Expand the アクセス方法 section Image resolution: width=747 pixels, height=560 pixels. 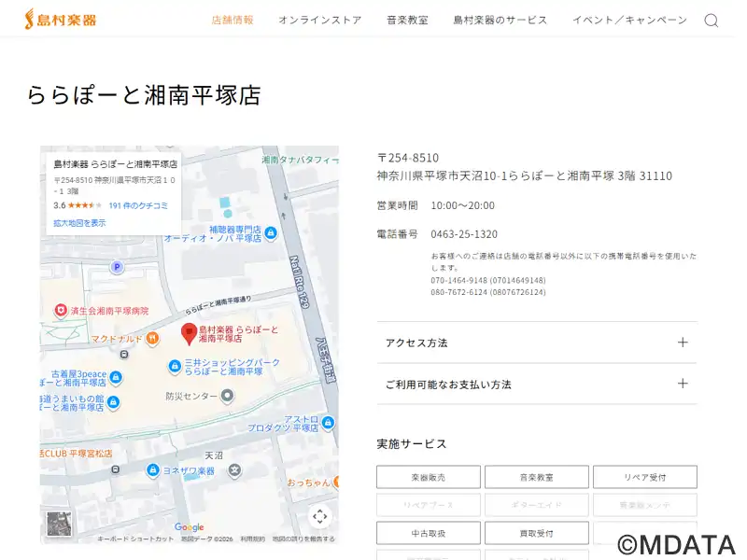[x=537, y=343]
